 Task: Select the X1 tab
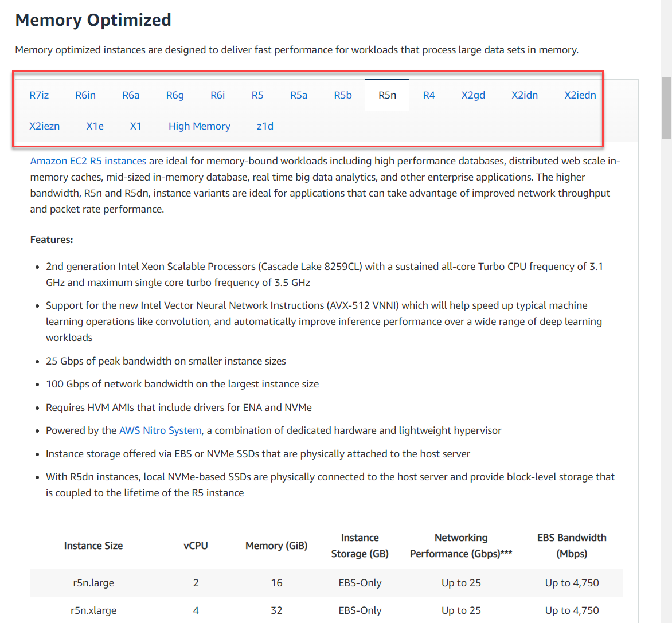pos(136,126)
